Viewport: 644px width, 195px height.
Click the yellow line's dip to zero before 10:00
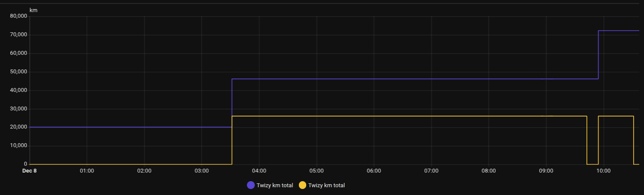593,164
